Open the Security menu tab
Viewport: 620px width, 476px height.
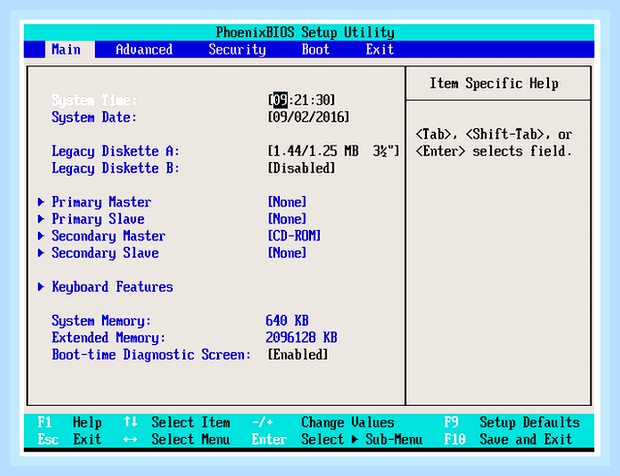237,50
